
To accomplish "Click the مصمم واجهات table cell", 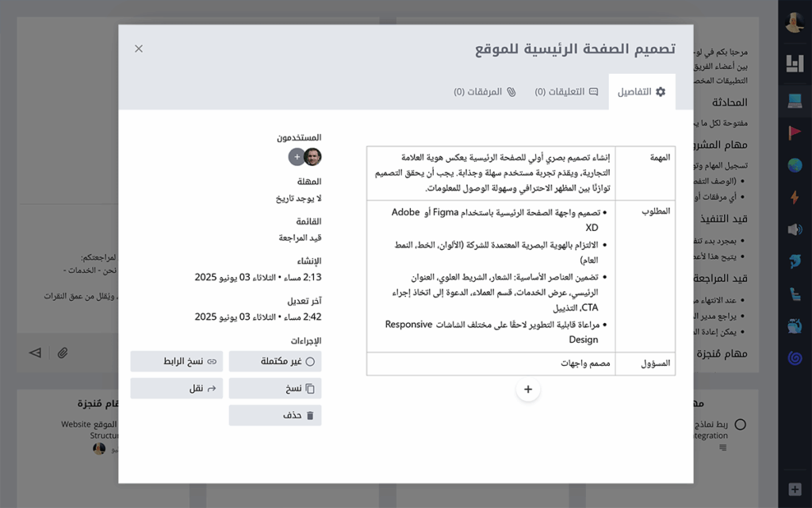I will (491, 364).
